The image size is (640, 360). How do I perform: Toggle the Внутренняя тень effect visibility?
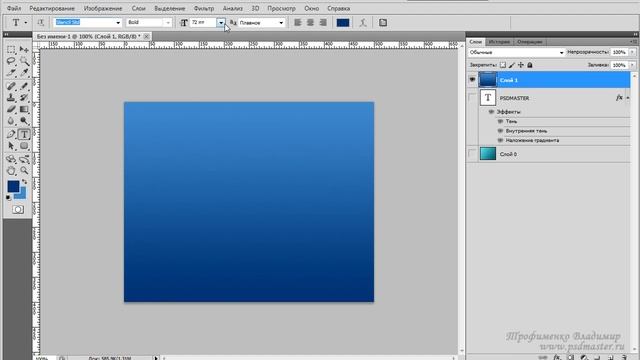pos(500,131)
